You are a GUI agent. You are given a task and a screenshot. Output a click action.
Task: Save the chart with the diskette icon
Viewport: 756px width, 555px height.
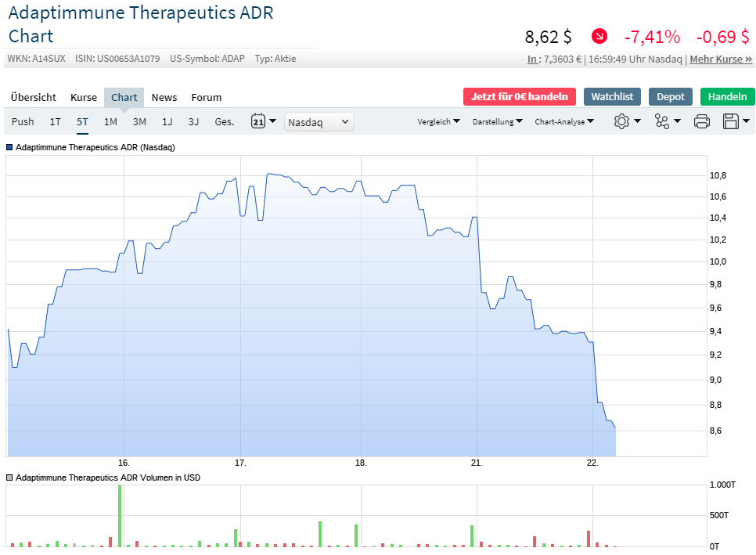(x=729, y=121)
